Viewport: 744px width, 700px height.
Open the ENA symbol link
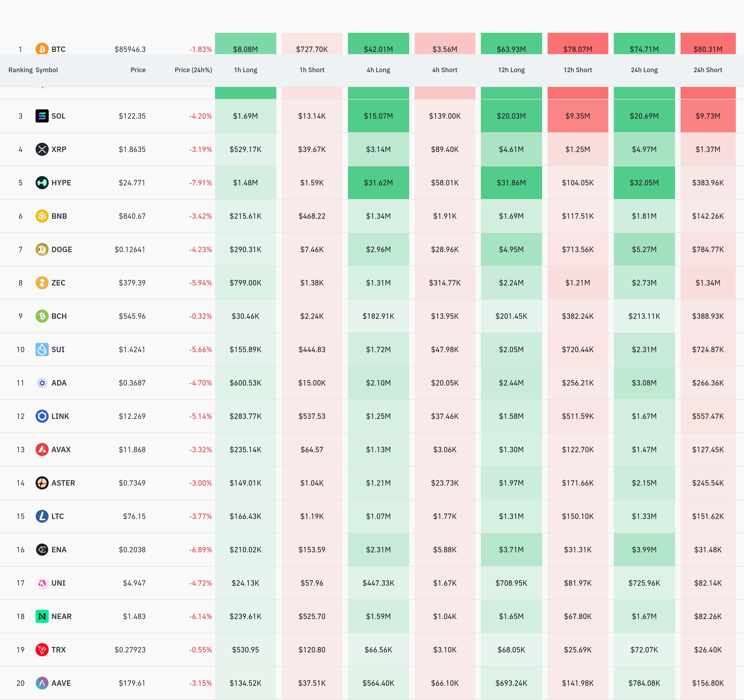click(x=59, y=550)
